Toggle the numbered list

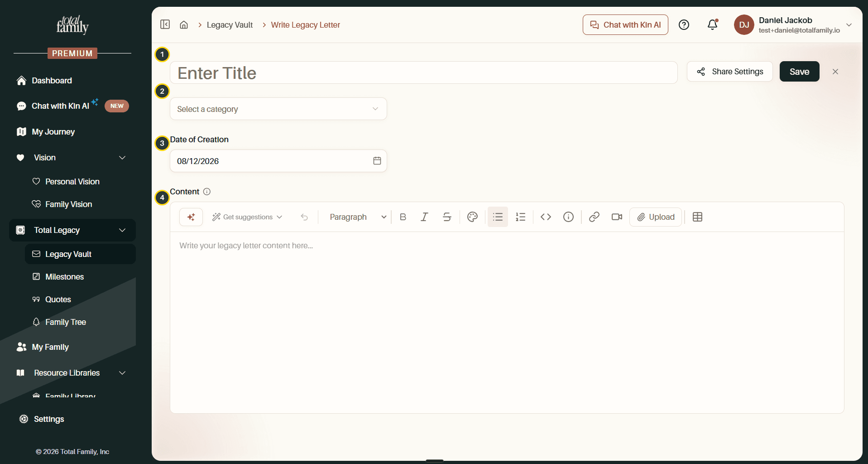[521, 217]
